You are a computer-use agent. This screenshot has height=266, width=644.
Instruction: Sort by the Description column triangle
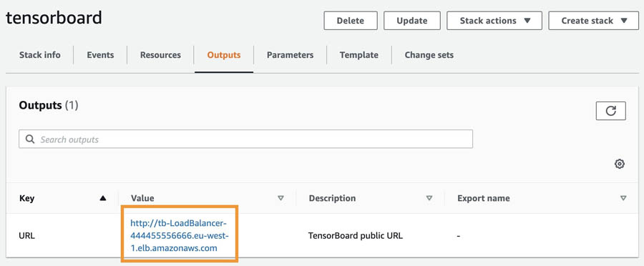tap(429, 198)
